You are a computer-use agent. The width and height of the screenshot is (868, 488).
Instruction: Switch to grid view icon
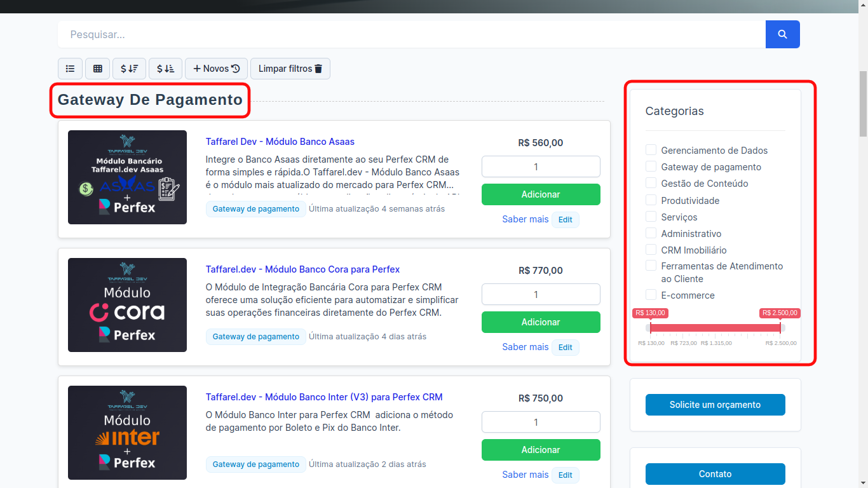pos(97,68)
